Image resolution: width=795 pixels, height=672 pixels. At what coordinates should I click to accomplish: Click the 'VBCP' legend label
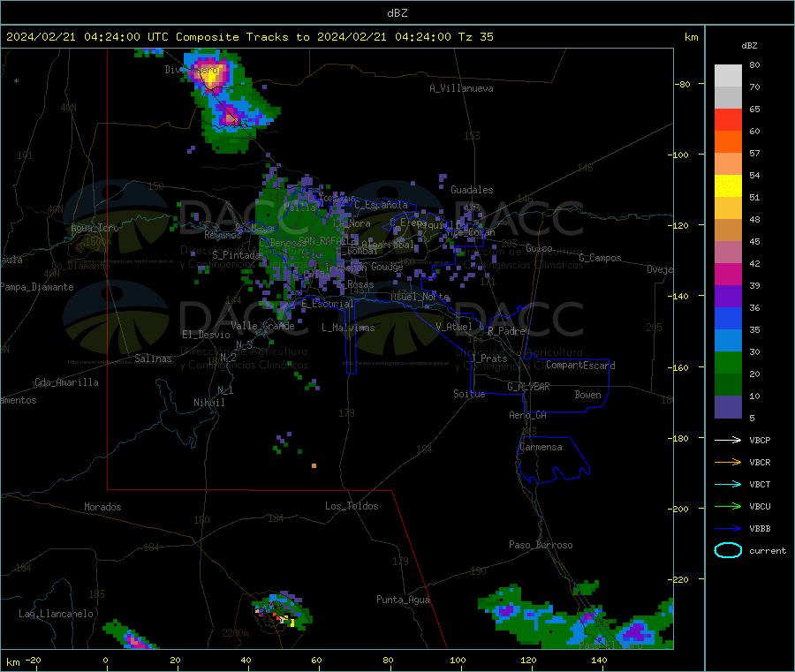(760, 440)
